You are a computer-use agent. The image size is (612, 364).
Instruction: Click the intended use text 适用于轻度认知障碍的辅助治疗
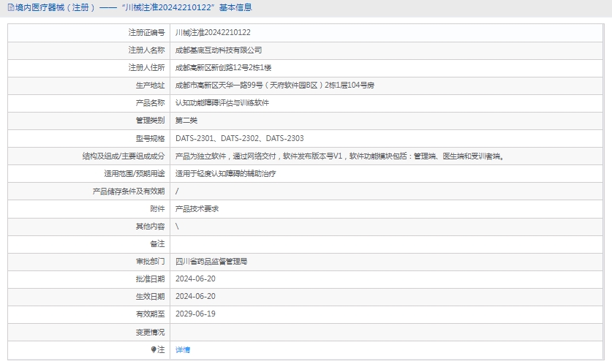[226, 174]
